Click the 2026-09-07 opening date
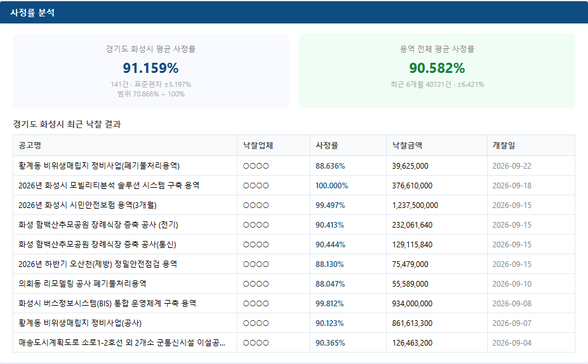The width and height of the screenshot is (588, 364). [x=512, y=323]
